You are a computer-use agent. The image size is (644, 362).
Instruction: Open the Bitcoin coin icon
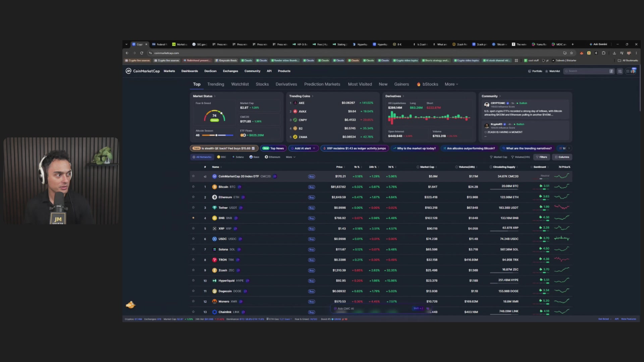click(x=214, y=187)
